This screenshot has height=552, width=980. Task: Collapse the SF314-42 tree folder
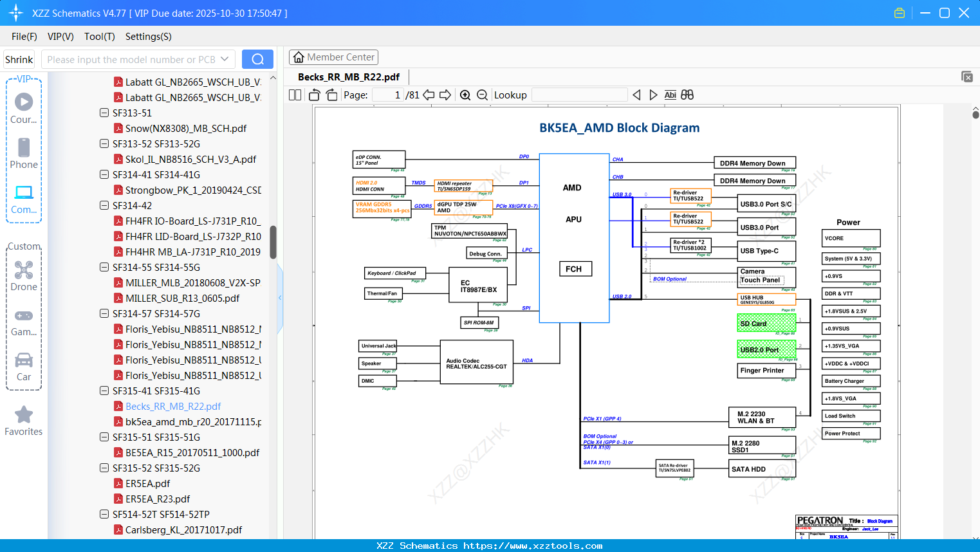click(x=104, y=206)
